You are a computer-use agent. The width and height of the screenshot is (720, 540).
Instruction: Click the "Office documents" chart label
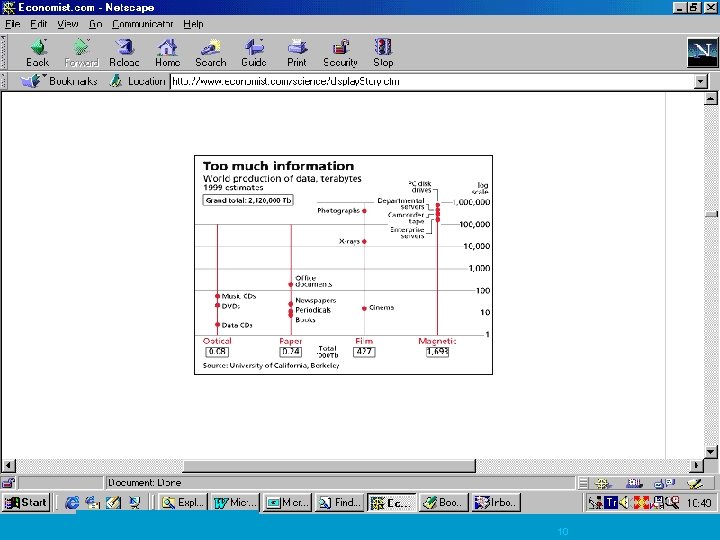pos(314,281)
